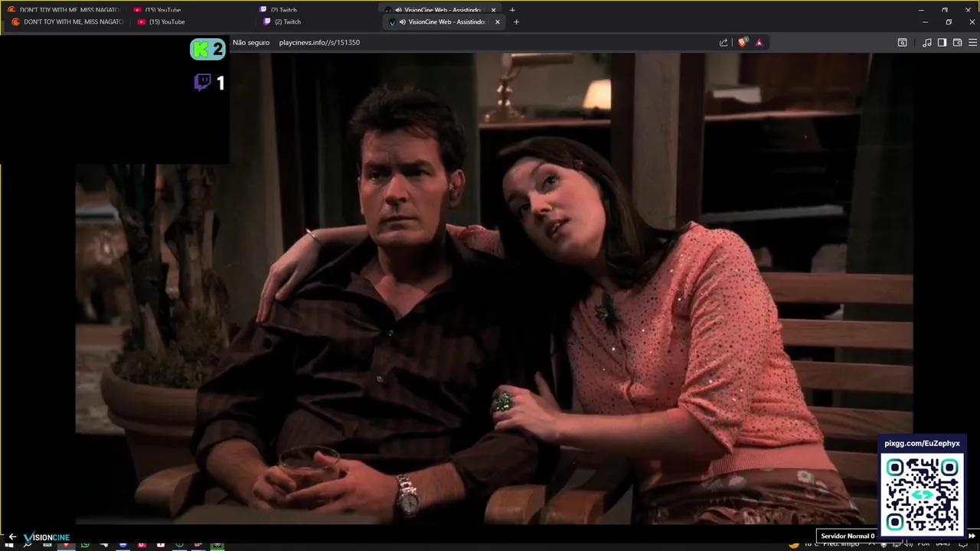Image resolution: width=980 pixels, height=551 pixels.
Task: Open the tab search icon in toolbar
Action: click(x=903, y=43)
